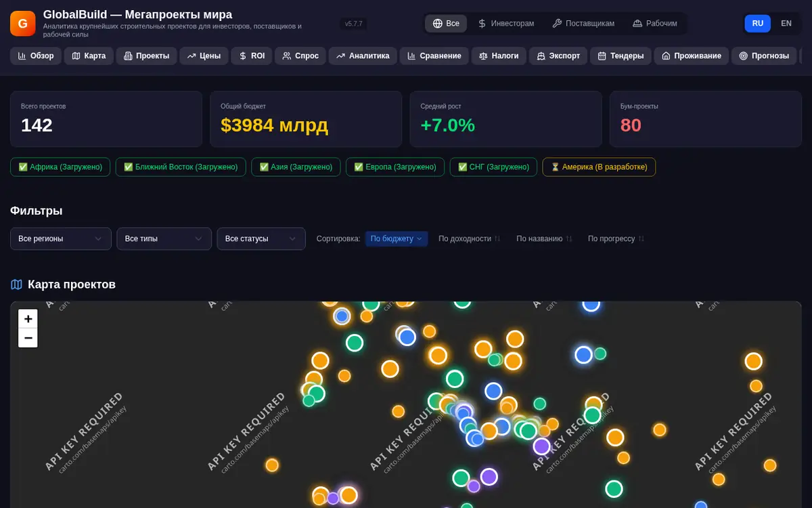Click the Америка (В разработке) chip

pyautogui.click(x=599, y=167)
